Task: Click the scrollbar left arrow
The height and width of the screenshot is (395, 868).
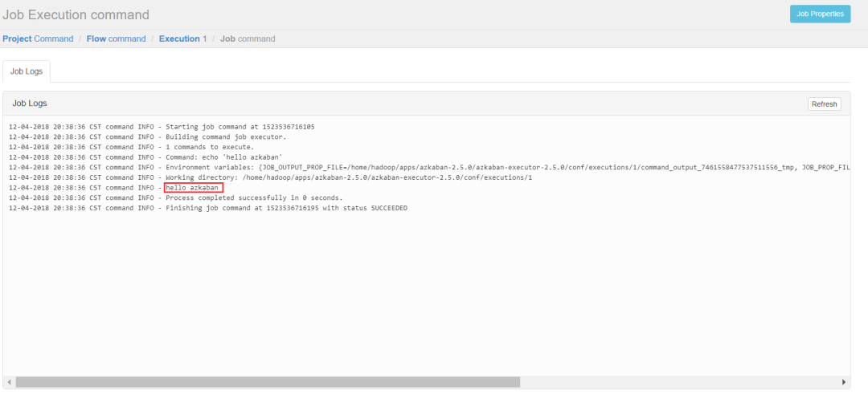Action: pos(10,381)
